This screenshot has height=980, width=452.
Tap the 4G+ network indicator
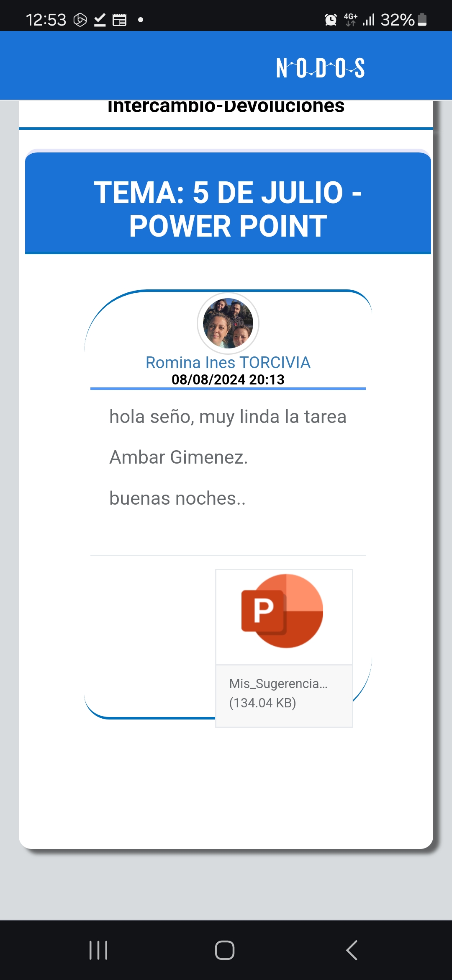350,20
